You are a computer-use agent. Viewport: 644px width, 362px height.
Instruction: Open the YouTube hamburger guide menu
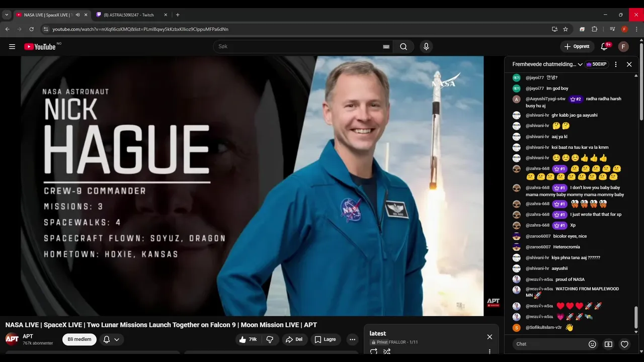(12, 47)
